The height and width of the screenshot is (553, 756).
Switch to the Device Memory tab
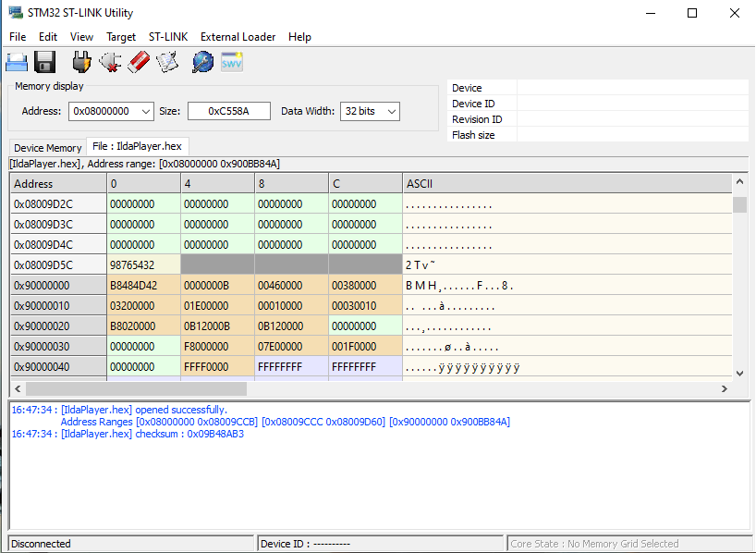tap(48, 148)
